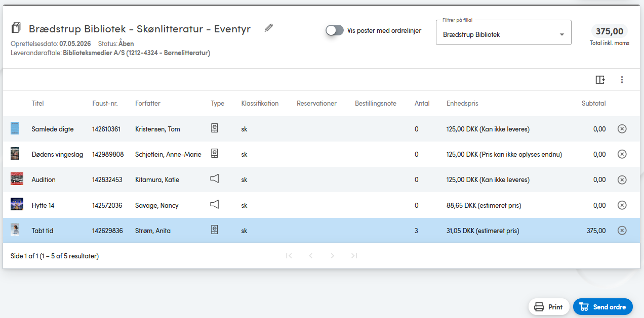Click Faust number 142572036

point(107,205)
